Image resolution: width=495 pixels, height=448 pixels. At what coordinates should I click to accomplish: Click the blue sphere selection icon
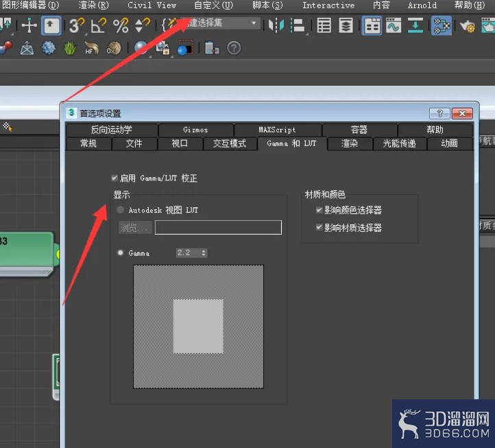(185, 48)
